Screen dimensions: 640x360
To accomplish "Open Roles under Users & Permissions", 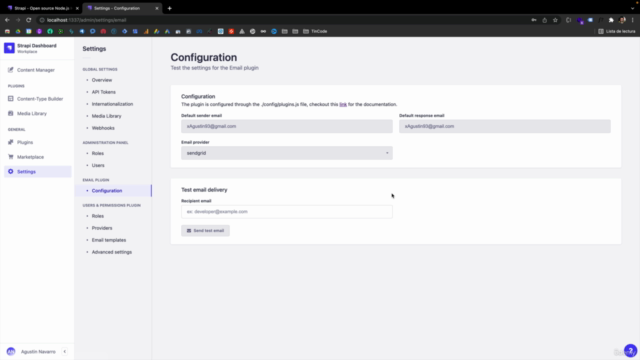I will click(x=98, y=216).
